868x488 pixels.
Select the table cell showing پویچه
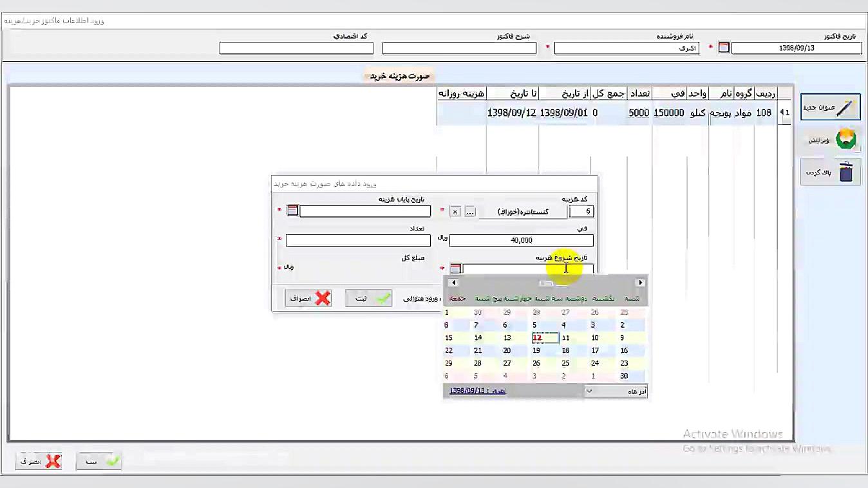(721, 113)
